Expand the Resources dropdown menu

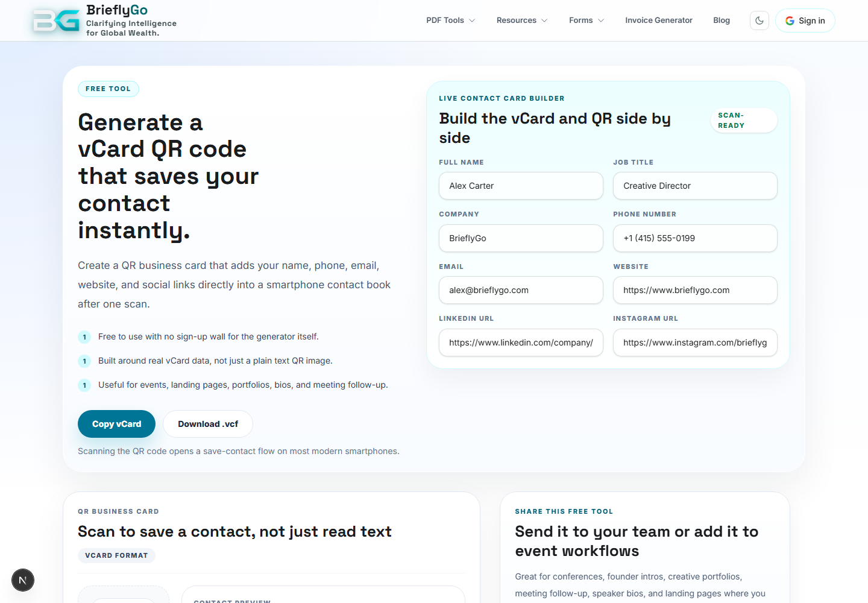pos(522,21)
